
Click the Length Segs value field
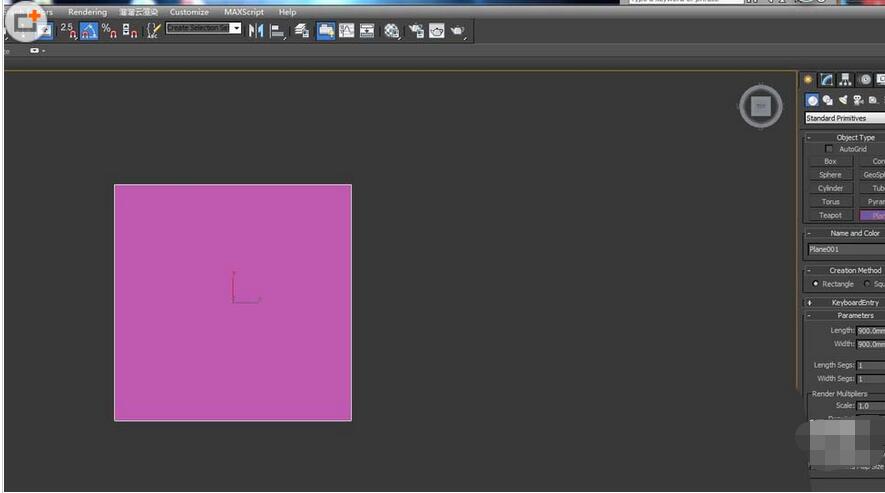pos(871,366)
